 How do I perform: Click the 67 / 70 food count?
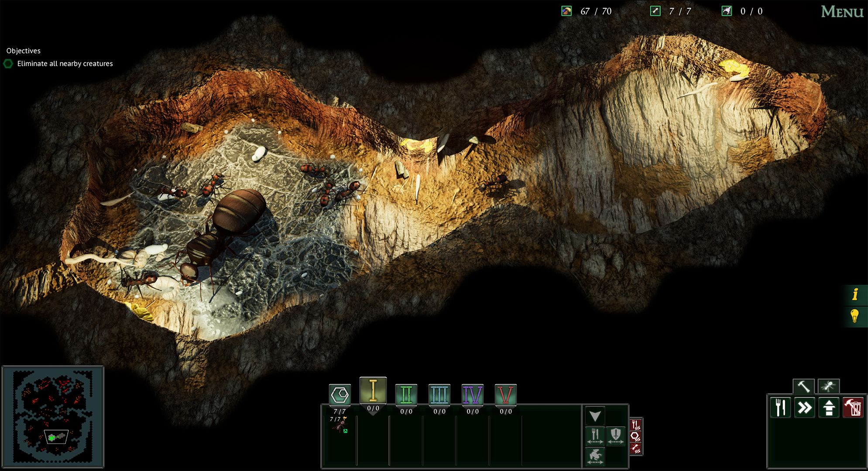[596, 11]
